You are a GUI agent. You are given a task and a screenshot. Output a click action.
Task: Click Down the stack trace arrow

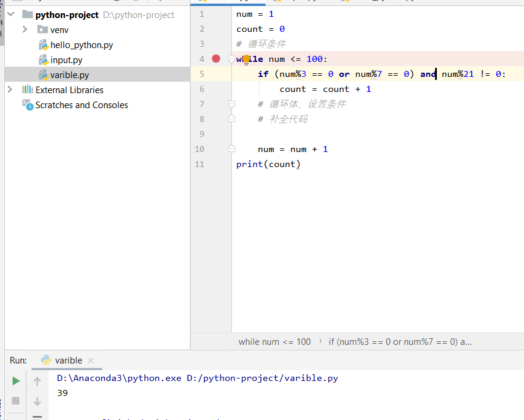(37, 401)
